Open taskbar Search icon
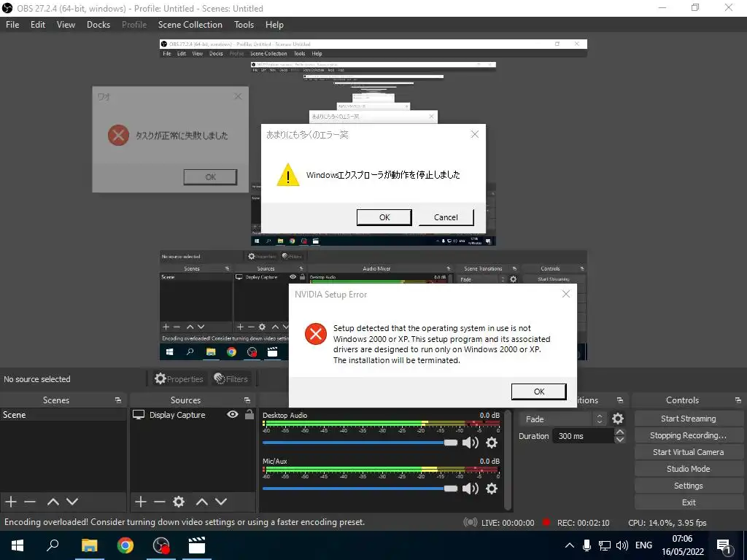 (53, 545)
